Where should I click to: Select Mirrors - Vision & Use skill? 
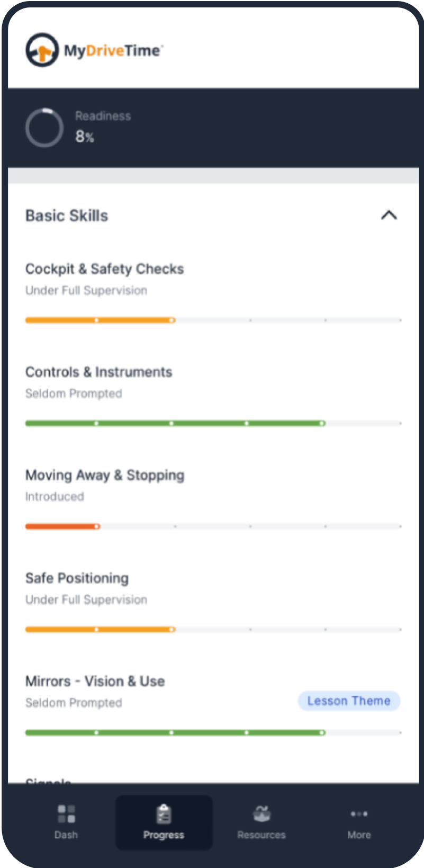[x=95, y=681]
